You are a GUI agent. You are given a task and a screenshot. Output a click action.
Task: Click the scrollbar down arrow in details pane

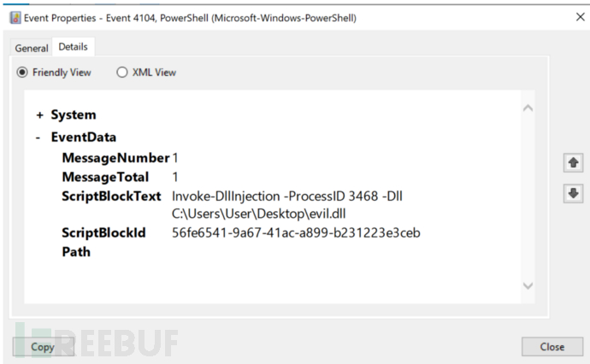[528, 285]
